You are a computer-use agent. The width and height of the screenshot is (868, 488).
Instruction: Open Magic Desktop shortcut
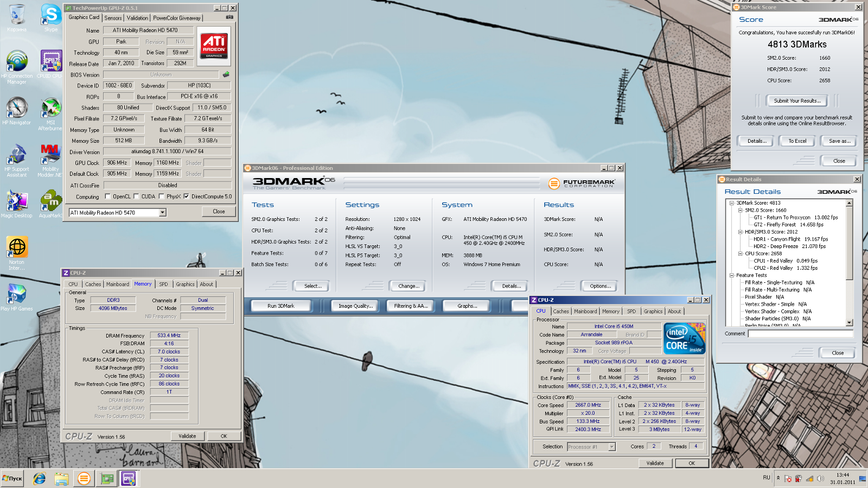(x=17, y=204)
